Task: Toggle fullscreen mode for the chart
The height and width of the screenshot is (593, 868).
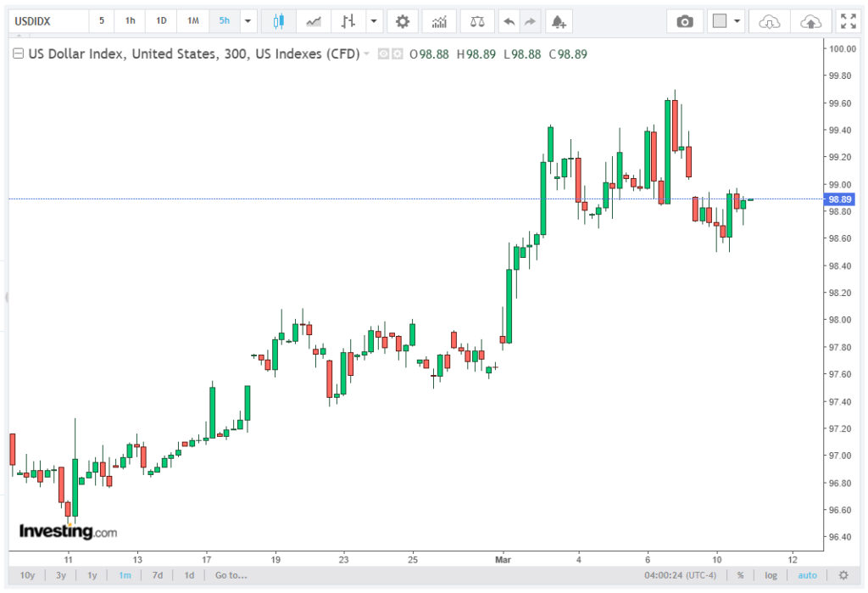Action: (x=847, y=21)
